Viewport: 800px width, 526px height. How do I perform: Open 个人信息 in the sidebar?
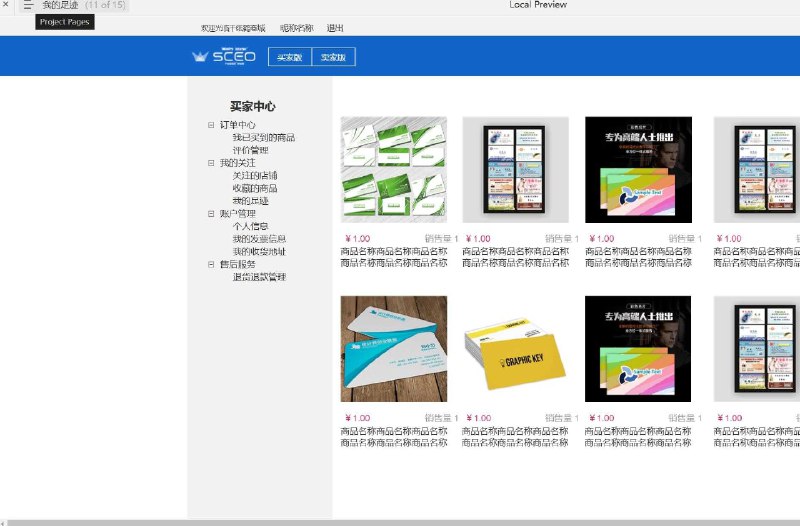click(x=250, y=226)
